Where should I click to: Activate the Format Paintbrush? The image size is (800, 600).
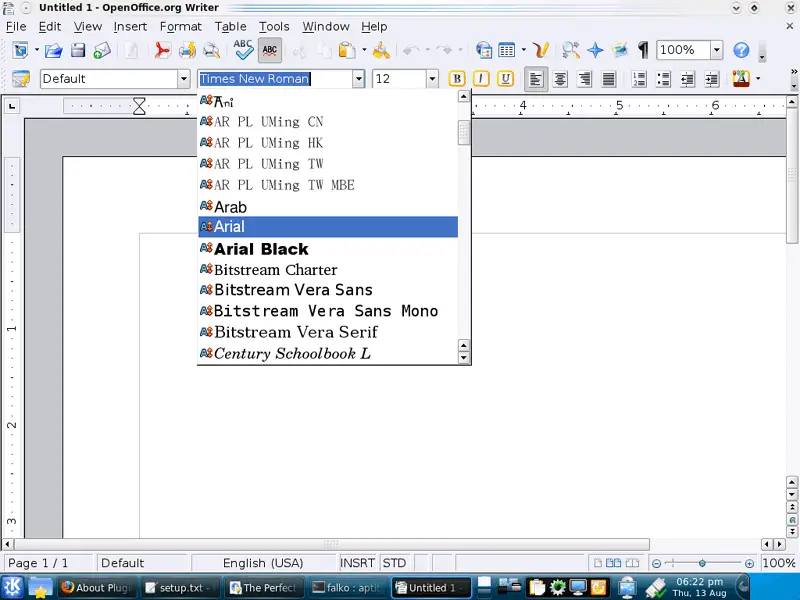point(381,50)
